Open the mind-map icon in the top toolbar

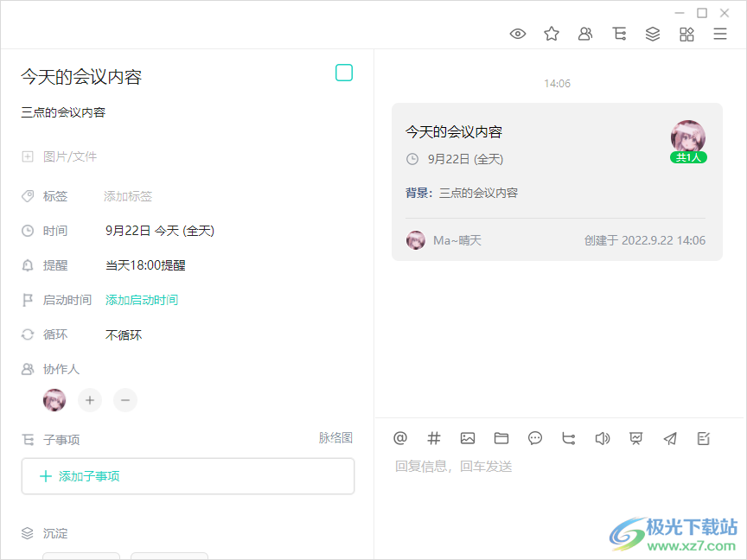619,34
